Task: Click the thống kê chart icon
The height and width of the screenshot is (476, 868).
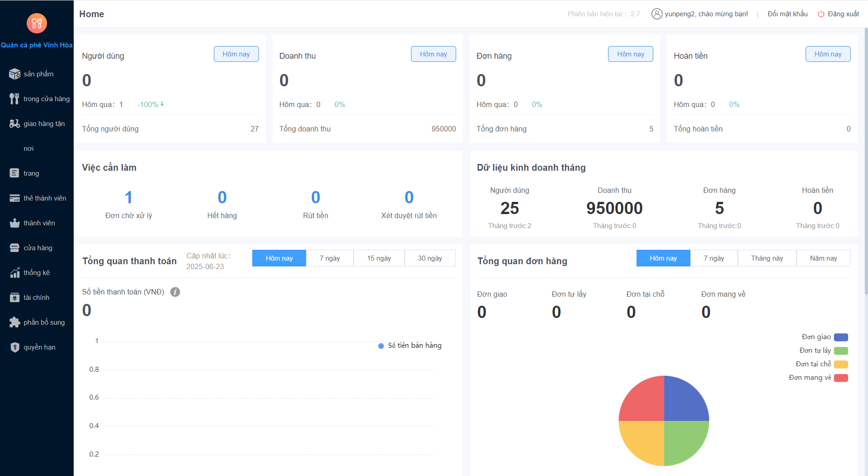Action: (x=14, y=273)
